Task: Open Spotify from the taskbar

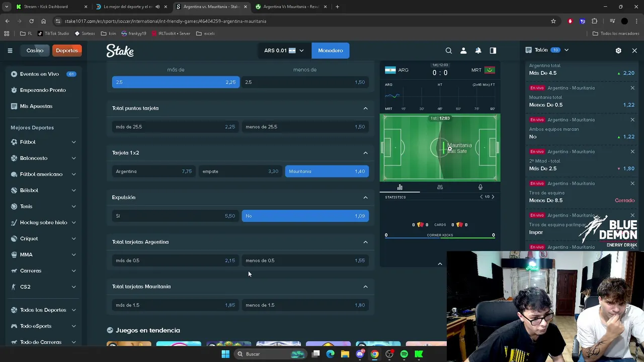Action: 404,354
